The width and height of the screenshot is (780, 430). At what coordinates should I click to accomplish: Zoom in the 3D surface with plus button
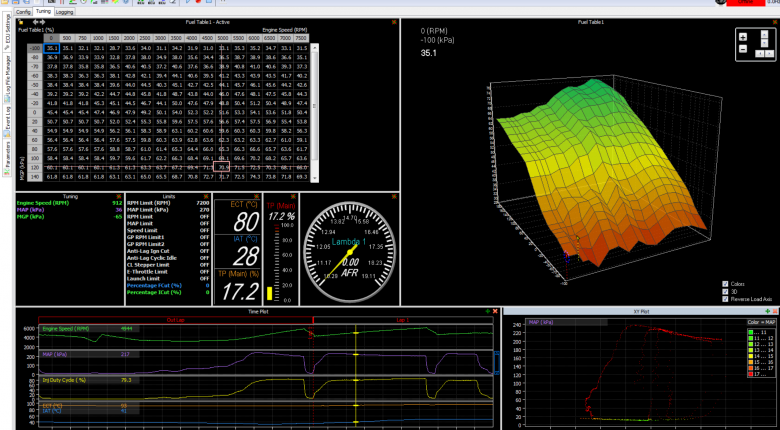743,37
